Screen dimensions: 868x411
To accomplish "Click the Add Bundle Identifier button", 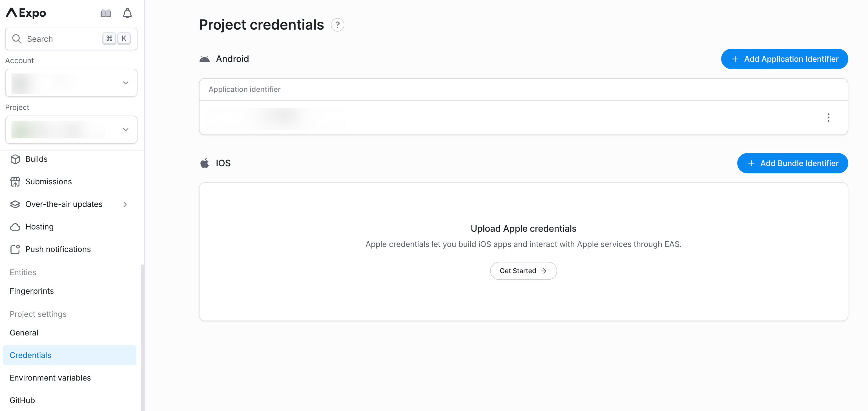I will click(792, 163).
